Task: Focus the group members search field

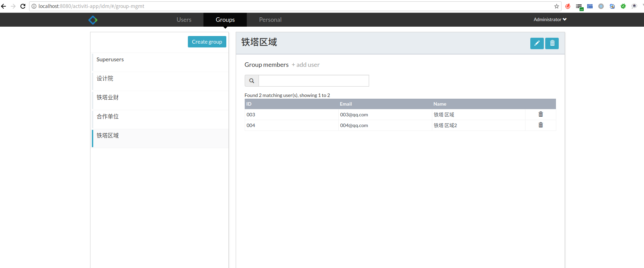Action: click(x=314, y=81)
